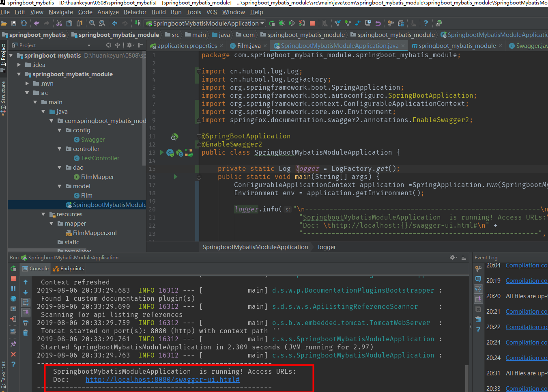Screen dimensions: 548x392
Task: Open the 20:33 Compilation entry in Event Log
Action: pos(526,388)
